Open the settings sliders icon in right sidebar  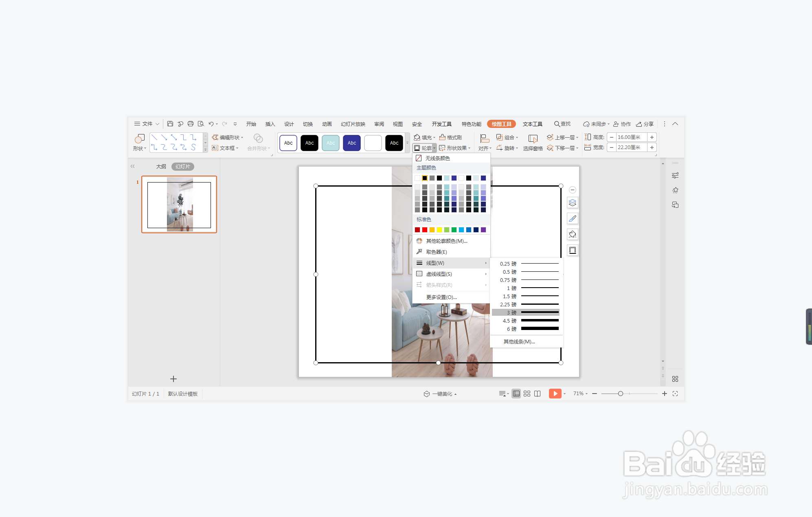pos(675,176)
